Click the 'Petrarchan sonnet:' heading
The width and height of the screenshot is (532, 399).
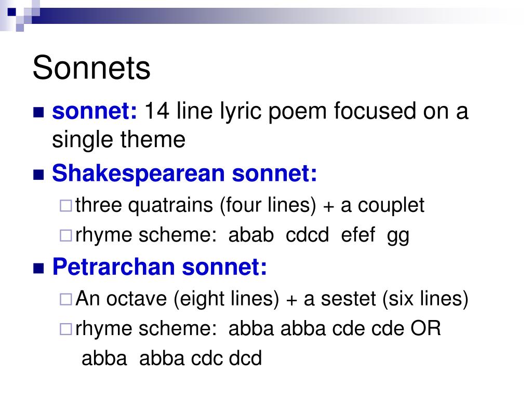[x=159, y=267]
